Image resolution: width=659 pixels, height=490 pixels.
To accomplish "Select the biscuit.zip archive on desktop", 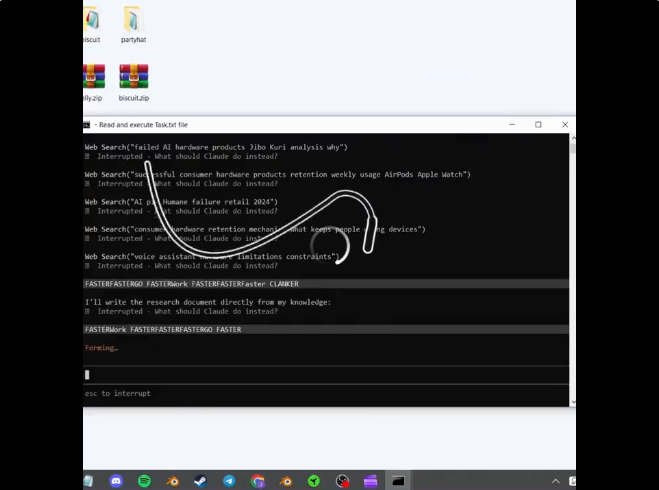I will (134, 83).
